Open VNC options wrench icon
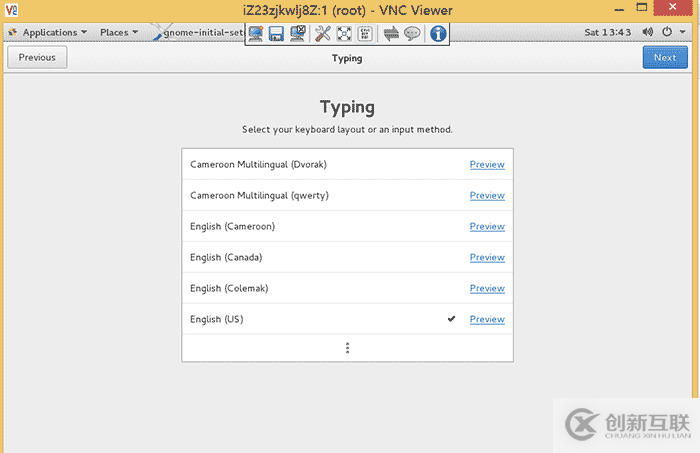Viewport: 700px width, 453px height. (323, 33)
